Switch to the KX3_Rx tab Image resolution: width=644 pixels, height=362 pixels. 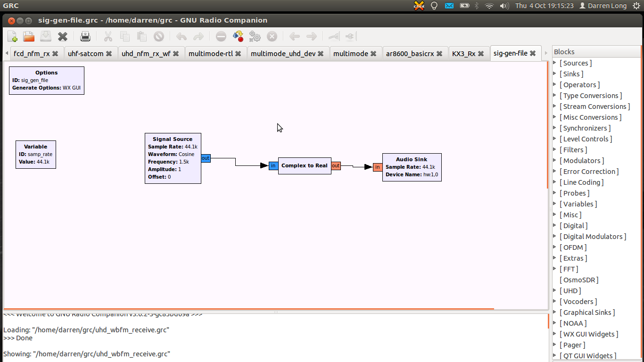pos(464,53)
